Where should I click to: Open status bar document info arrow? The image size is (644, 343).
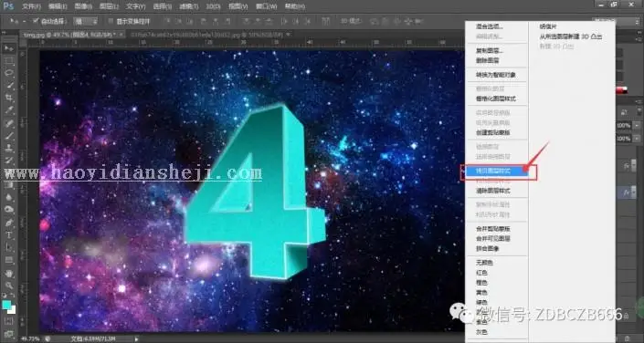click(137, 339)
